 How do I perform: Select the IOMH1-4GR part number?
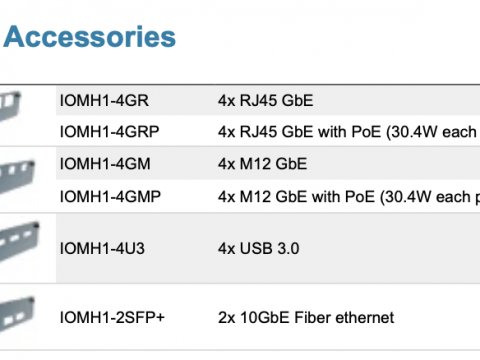pyautogui.click(x=104, y=101)
